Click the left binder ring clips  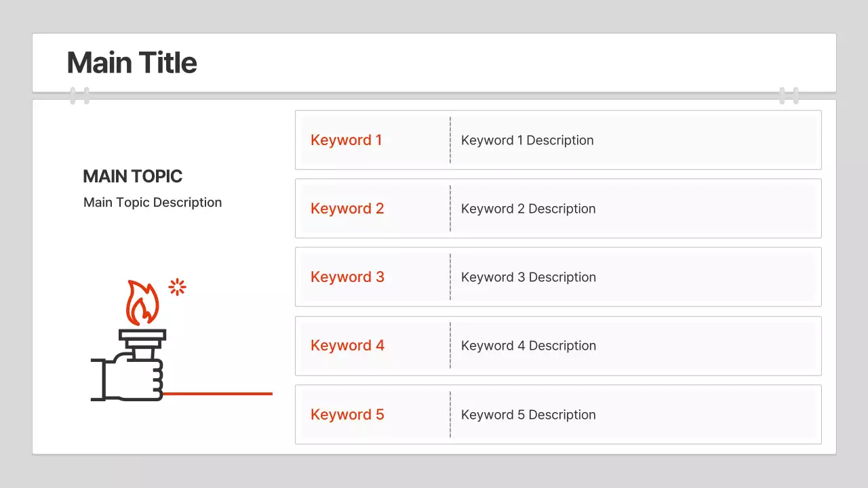(79, 96)
